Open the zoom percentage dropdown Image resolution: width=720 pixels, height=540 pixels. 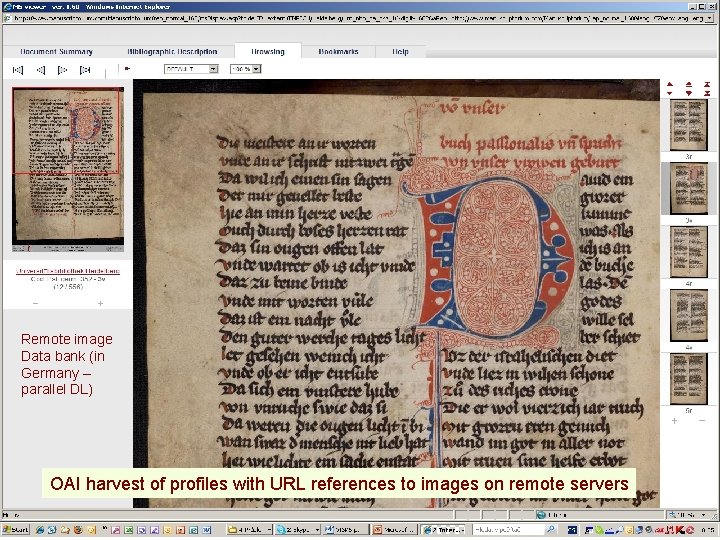click(246, 69)
